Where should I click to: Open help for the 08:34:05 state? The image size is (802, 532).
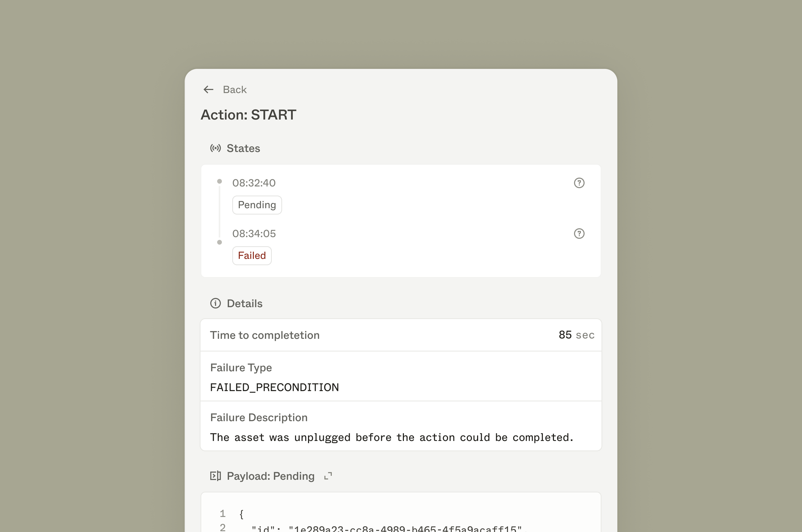pyautogui.click(x=579, y=234)
